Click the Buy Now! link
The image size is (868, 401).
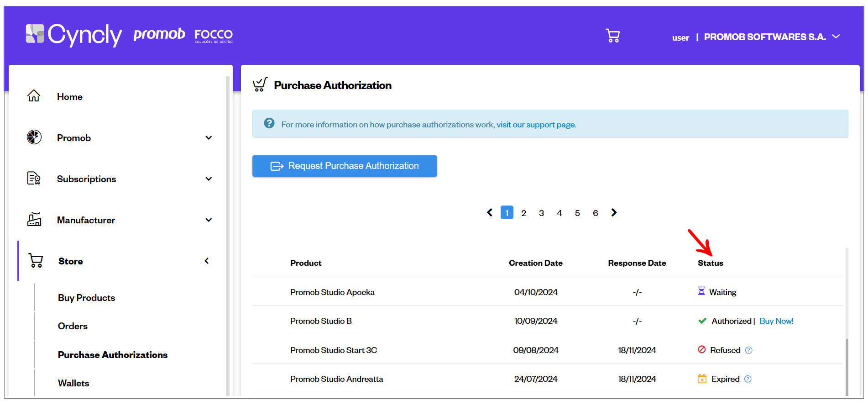(x=776, y=321)
